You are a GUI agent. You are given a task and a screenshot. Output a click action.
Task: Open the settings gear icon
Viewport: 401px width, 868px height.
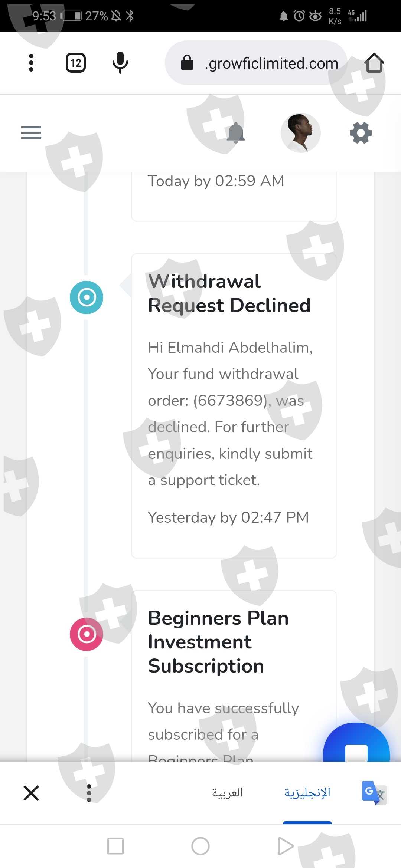pos(361,133)
